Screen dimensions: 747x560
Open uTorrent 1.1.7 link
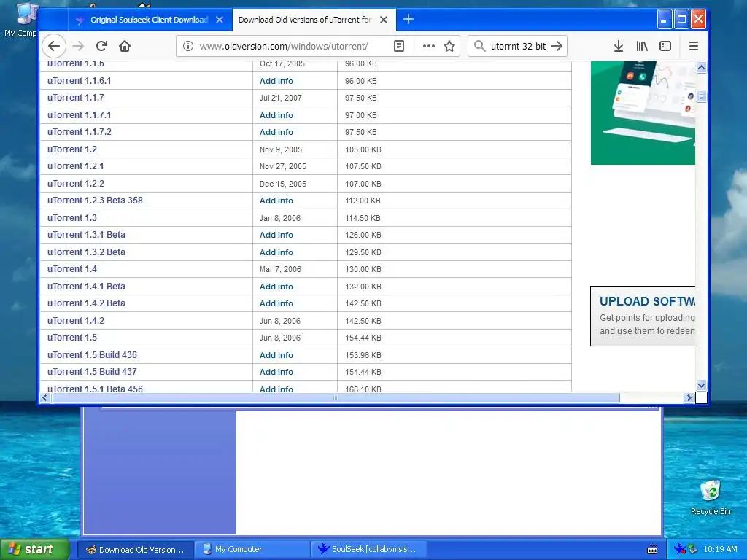[x=76, y=98]
